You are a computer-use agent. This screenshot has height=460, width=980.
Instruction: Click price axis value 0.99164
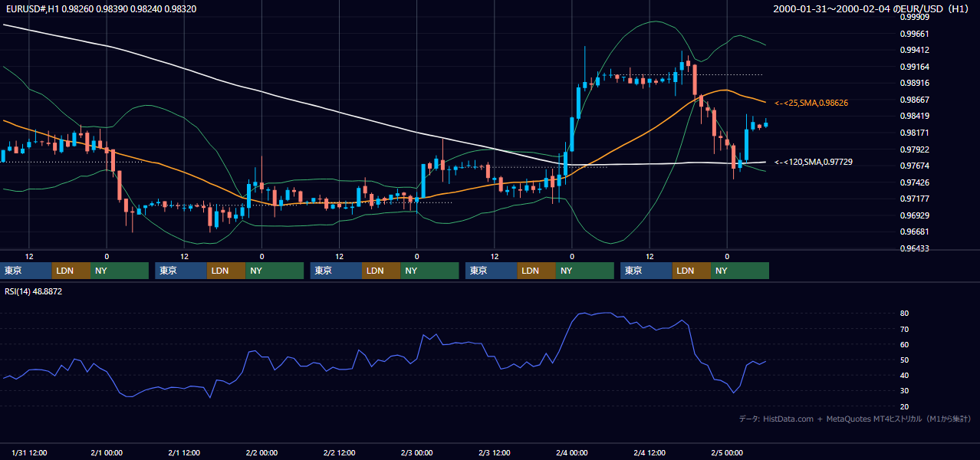pos(913,67)
